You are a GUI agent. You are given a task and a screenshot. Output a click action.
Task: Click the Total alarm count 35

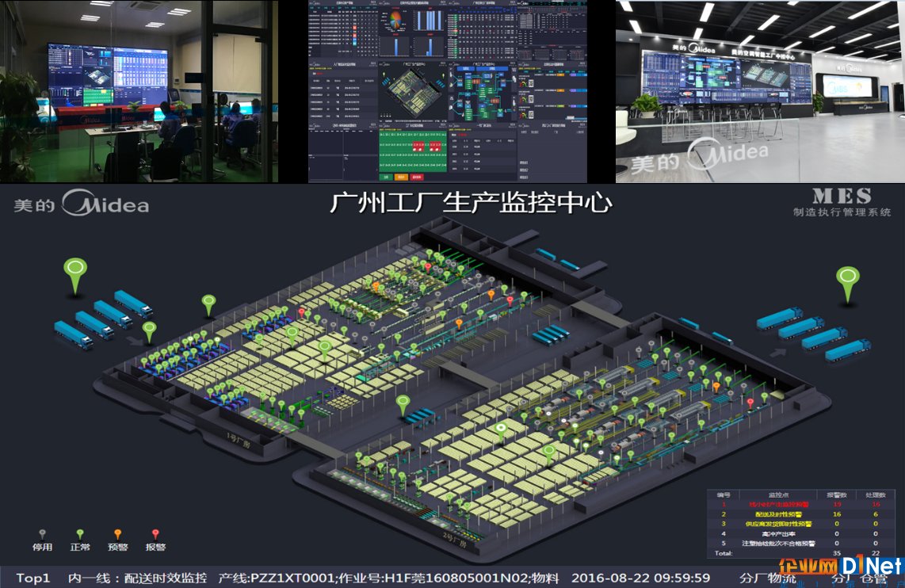coord(837,553)
